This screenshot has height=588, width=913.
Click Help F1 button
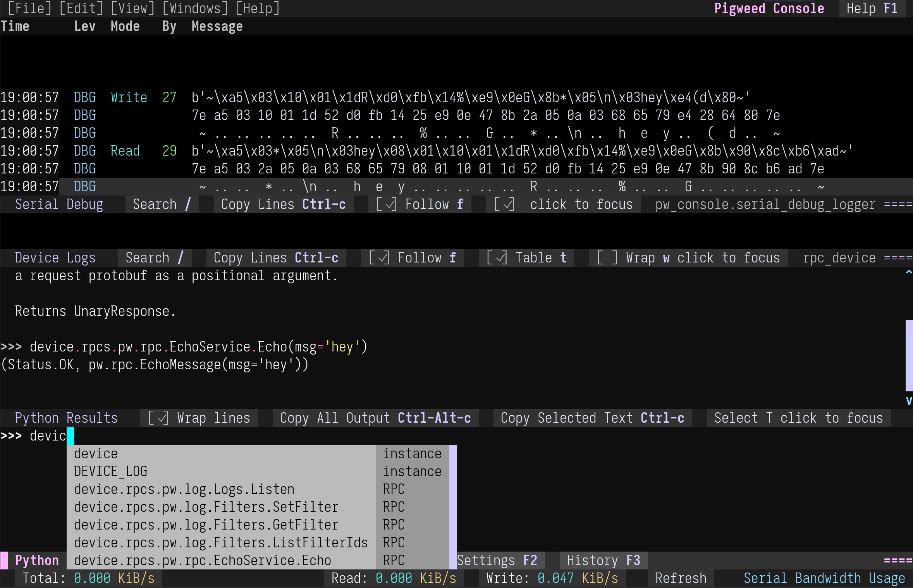point(872,8)
